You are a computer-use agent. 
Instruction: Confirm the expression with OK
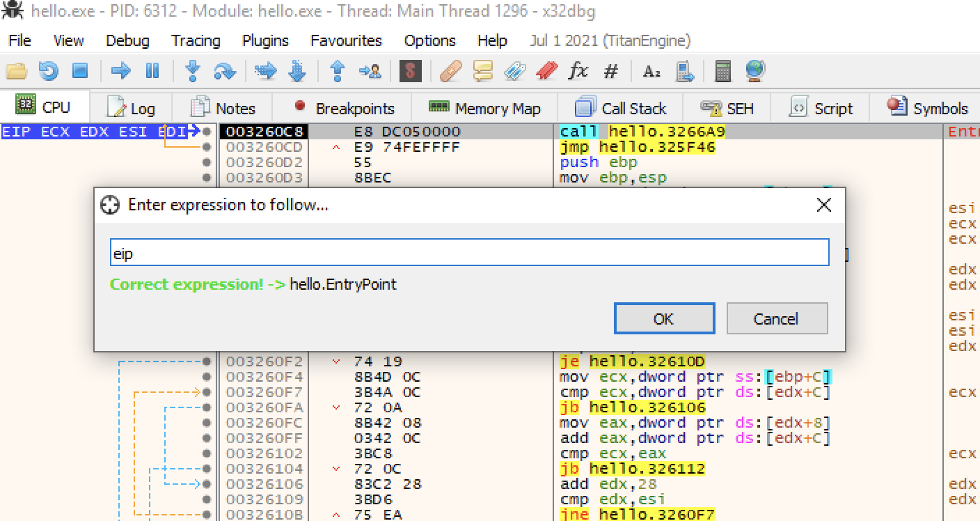click(664, 318)
